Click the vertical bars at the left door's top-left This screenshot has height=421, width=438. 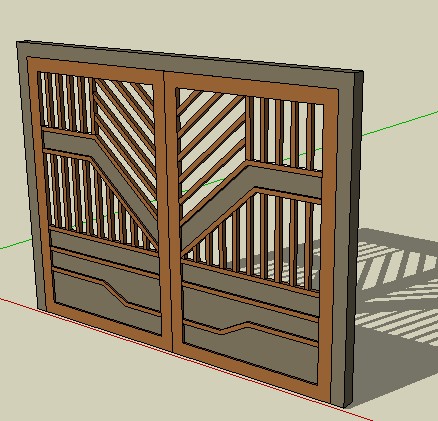click(x=67, y=103)
